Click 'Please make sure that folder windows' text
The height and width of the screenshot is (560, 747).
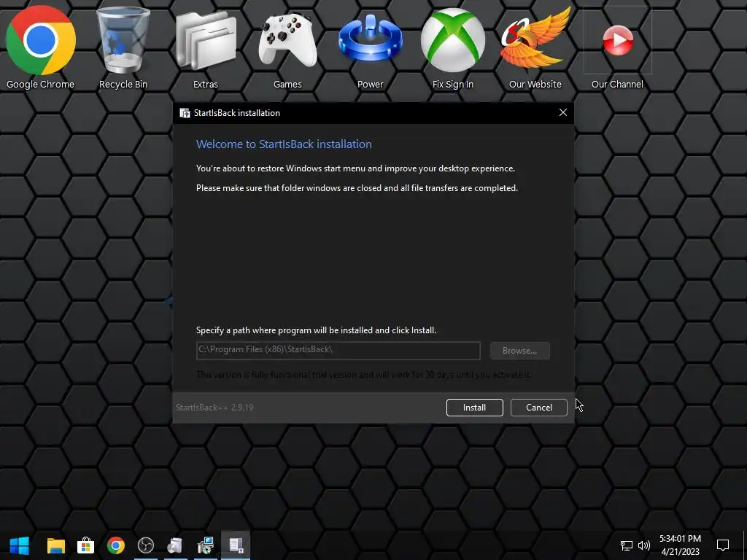coord(357,188)
